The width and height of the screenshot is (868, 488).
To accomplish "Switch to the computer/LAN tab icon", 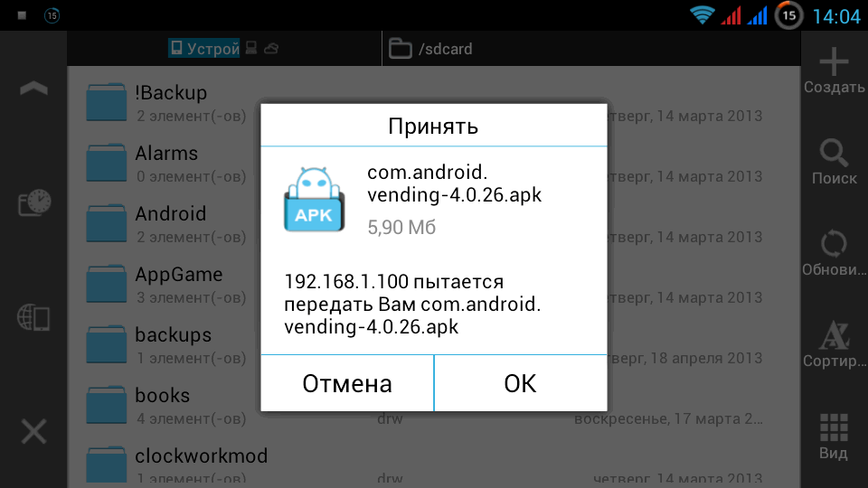I will [x=251, y=48].
